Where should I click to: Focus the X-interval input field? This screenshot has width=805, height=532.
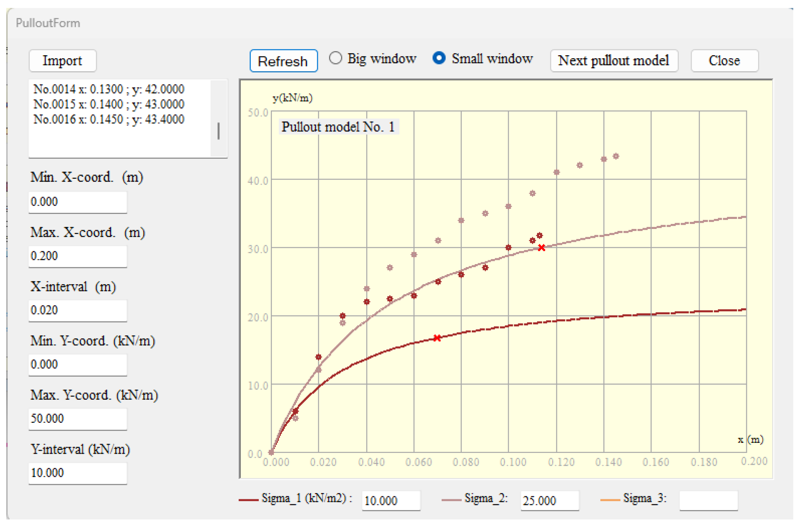(77, 310)
